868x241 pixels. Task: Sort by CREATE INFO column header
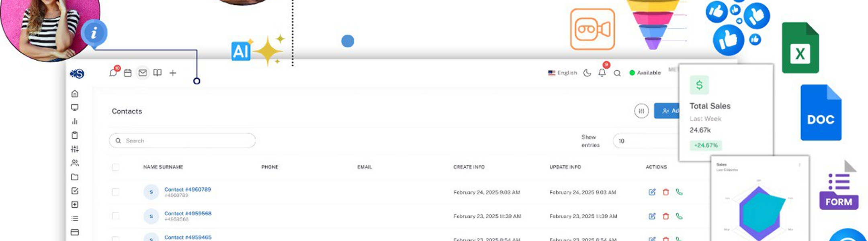[x=469, y=167]
